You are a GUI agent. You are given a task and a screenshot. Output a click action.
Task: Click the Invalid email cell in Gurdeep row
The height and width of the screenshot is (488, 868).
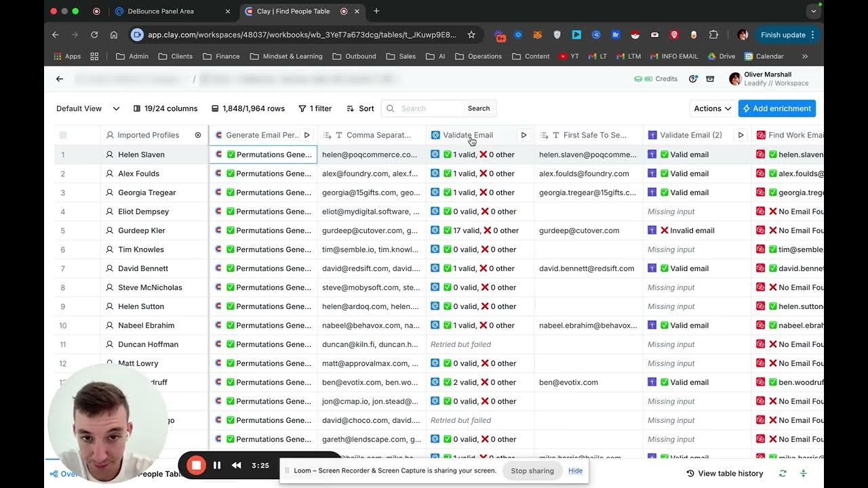pyautogui.click(x=697, y=230)
